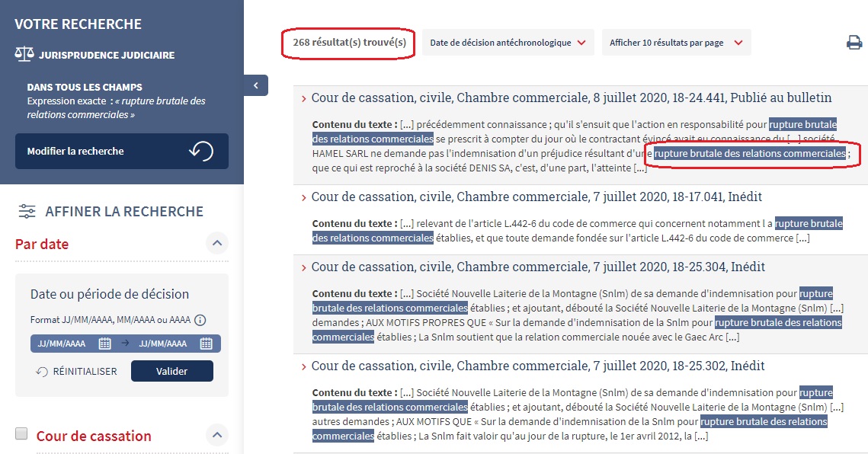The image size is (868, 454).
Task: Click the sliders icon next to Affiner la recherche
Action: click(27, 211)
